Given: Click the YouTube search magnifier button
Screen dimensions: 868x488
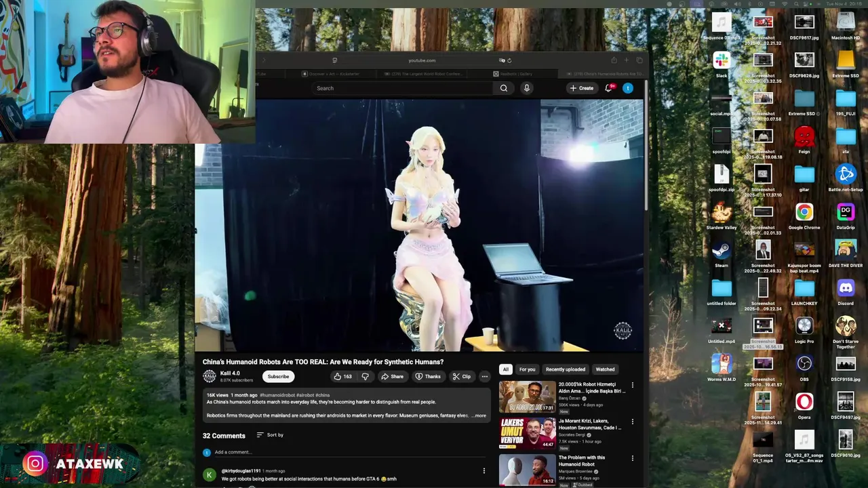Looking at the screenshot, I should [503, 88].
